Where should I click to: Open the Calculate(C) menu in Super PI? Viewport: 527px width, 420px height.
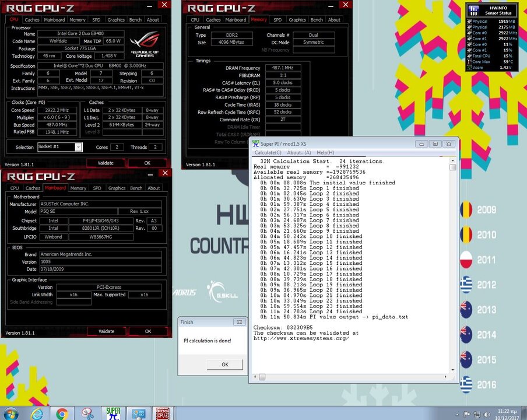pos(268,153)
